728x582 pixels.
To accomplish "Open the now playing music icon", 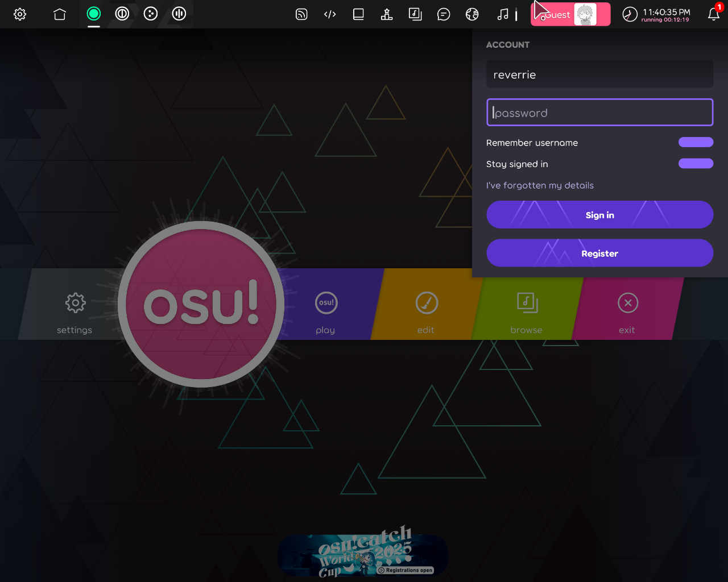I will pyautogui.click(x=503, y=14).
